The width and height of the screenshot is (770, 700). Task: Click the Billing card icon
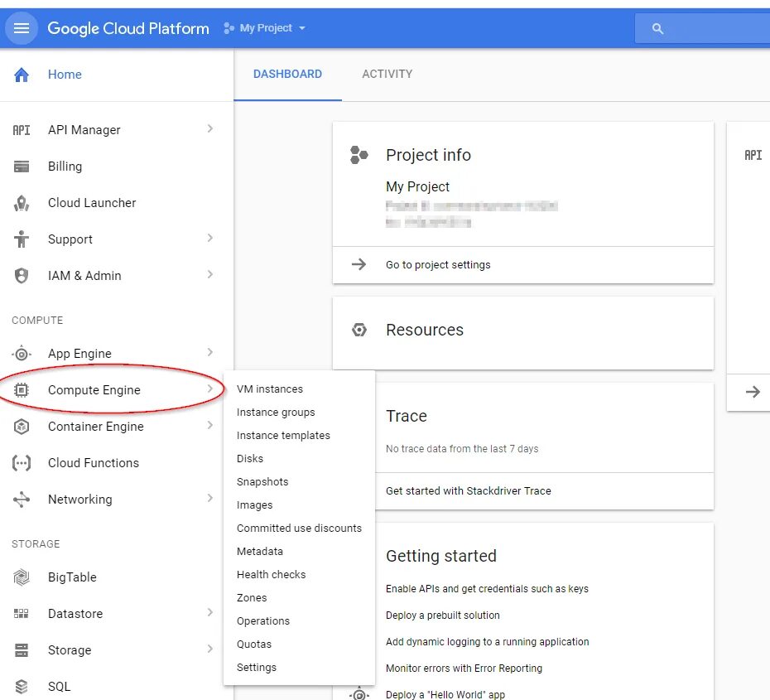22,167
